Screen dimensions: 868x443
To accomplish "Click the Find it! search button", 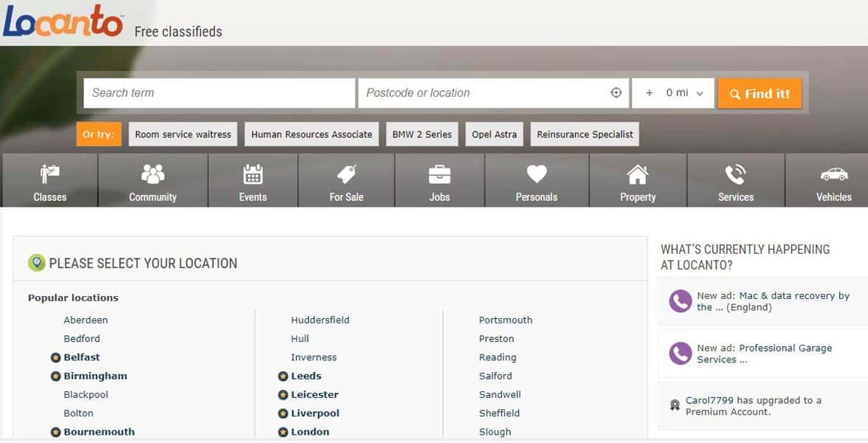I will click(759, 94).
